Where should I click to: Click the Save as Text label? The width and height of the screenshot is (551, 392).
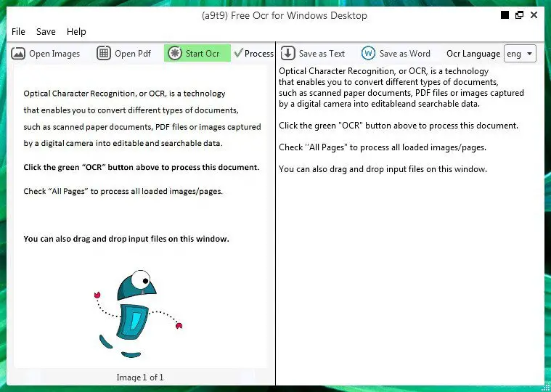322,54
